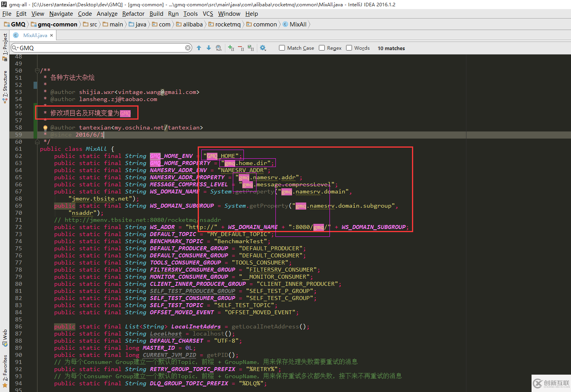The width and height of the screenshot is (571, 392).
Task: Open the Refactor menu
Action: (133, 14)
